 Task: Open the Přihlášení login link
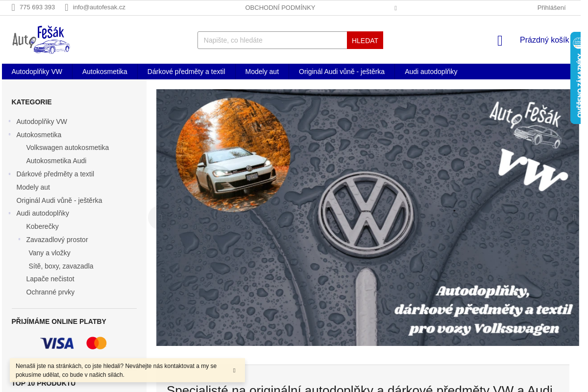(551, 7)
